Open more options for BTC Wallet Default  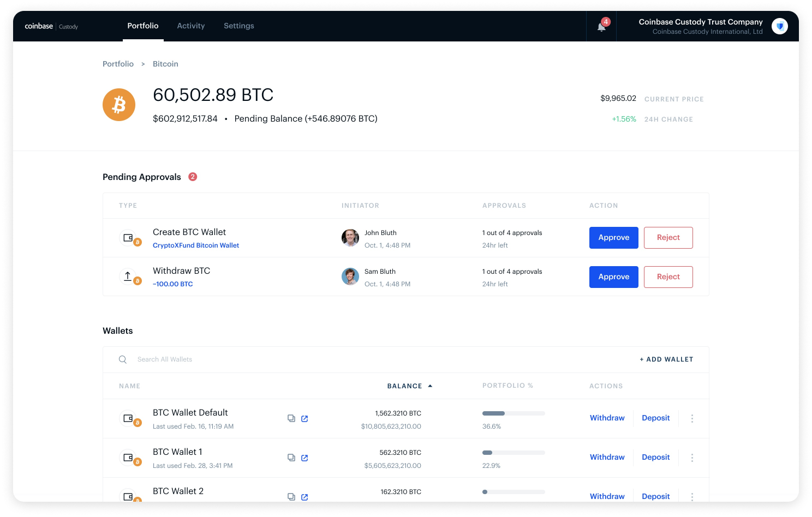(692, 418)
